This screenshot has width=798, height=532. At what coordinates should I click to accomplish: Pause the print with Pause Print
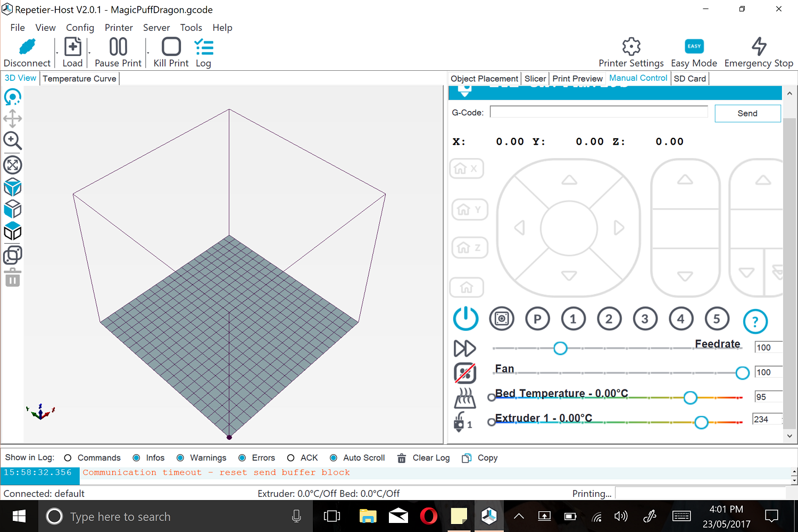click(118, 47)
